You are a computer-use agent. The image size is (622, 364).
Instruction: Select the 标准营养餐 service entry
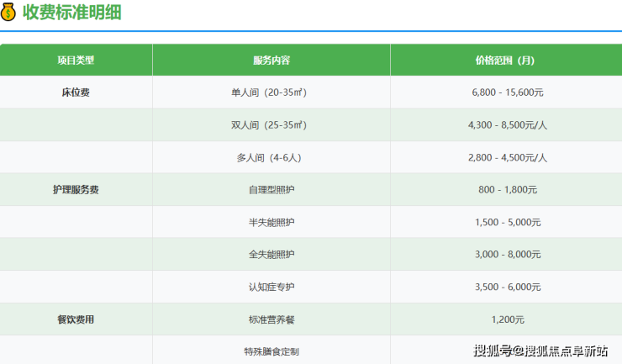coord(271,319)
